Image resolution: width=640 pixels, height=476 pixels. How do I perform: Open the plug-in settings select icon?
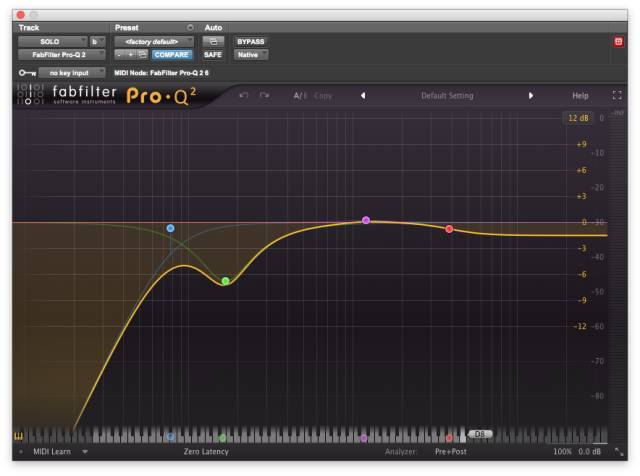(x=142, y=54)
